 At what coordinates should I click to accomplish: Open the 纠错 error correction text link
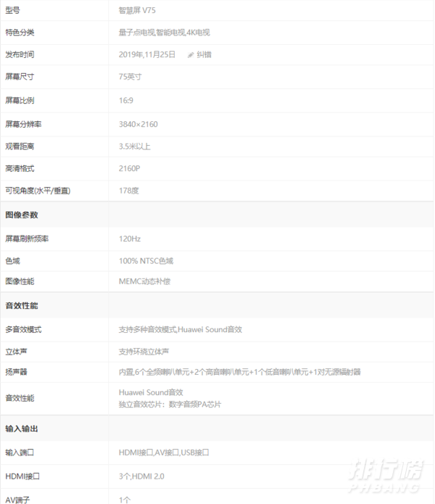click(x=204, y=54)
